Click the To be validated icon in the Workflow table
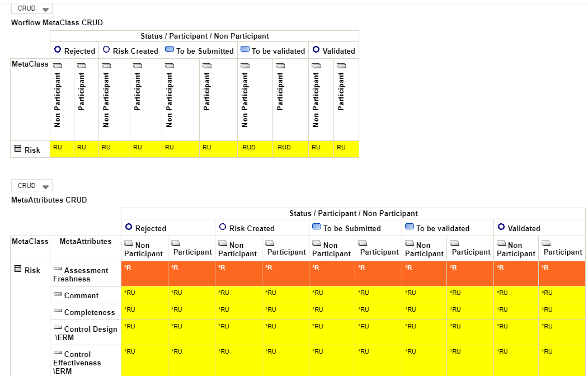Image resolution: width=588 pixels, height=376 pixels. [x=245, y=50]
